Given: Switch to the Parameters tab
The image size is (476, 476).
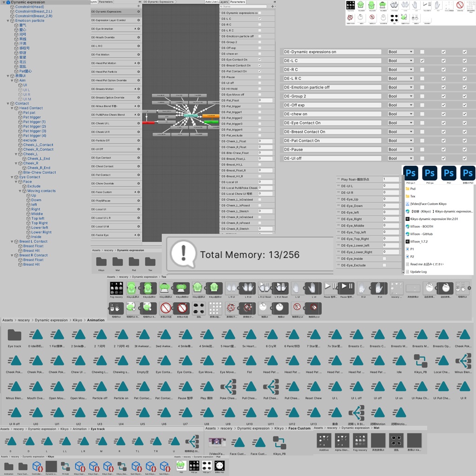Looking at the screenshot, I should (x=106, y=2).
